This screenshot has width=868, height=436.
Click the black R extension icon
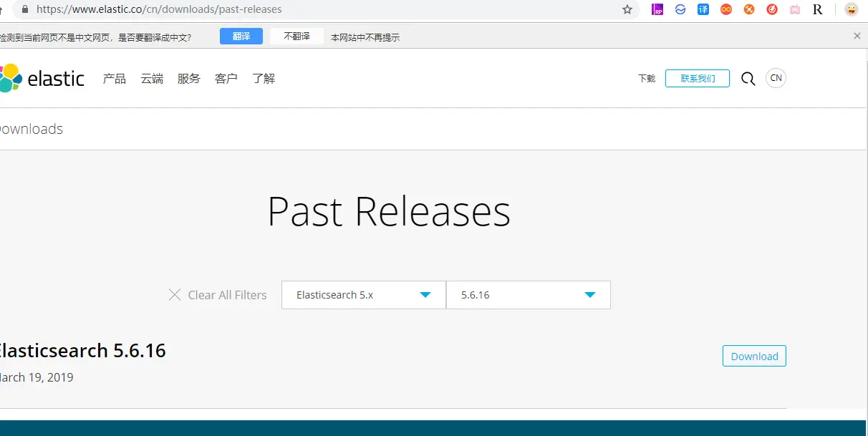tap(818, 9)
